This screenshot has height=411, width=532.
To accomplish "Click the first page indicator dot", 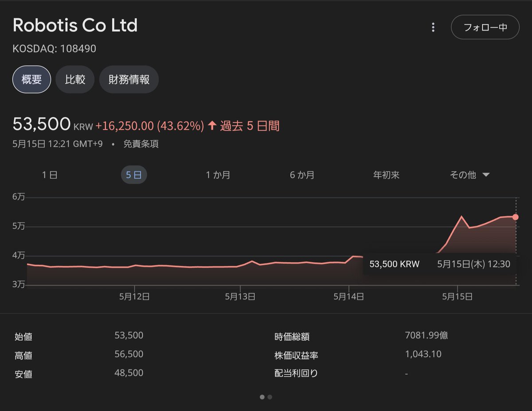I will (262, 397).
